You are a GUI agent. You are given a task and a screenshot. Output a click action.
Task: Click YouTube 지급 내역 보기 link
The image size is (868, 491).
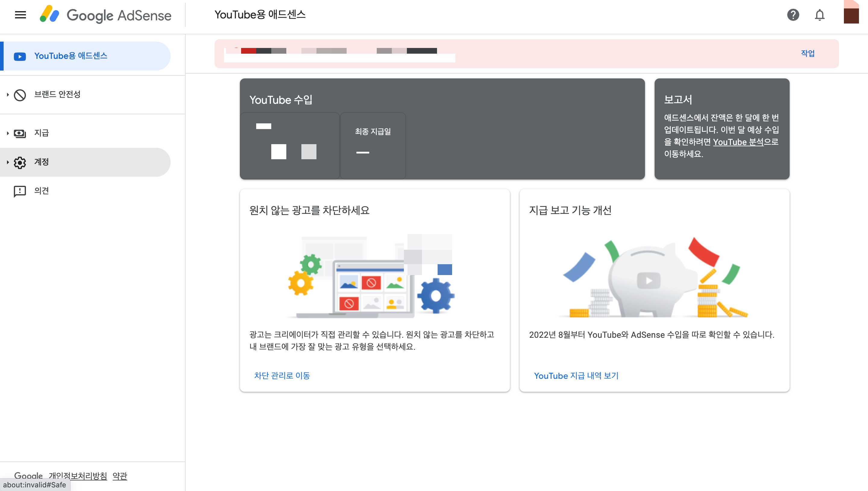click(576, 376)
